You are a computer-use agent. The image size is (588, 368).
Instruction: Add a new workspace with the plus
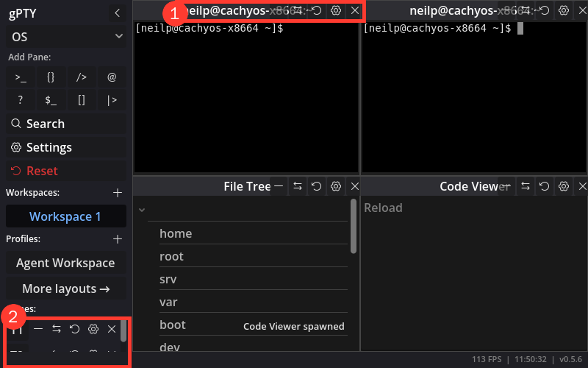tap(118, 193)
